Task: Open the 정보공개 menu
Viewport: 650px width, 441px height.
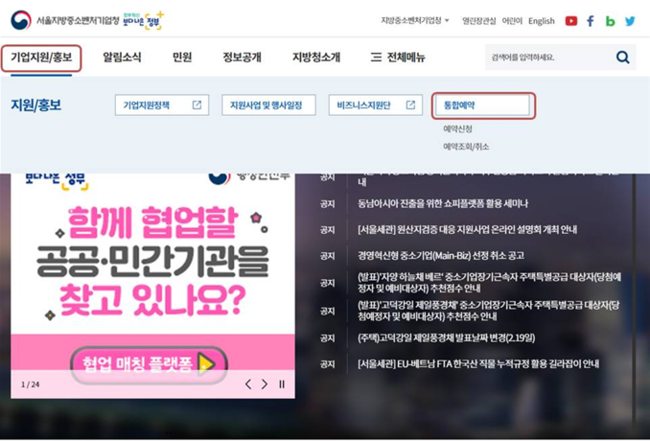Action: (x=242, y=57)
